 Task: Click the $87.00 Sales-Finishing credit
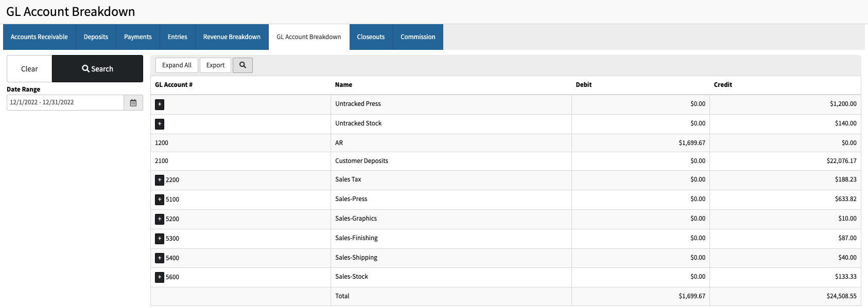coord(847,238)
